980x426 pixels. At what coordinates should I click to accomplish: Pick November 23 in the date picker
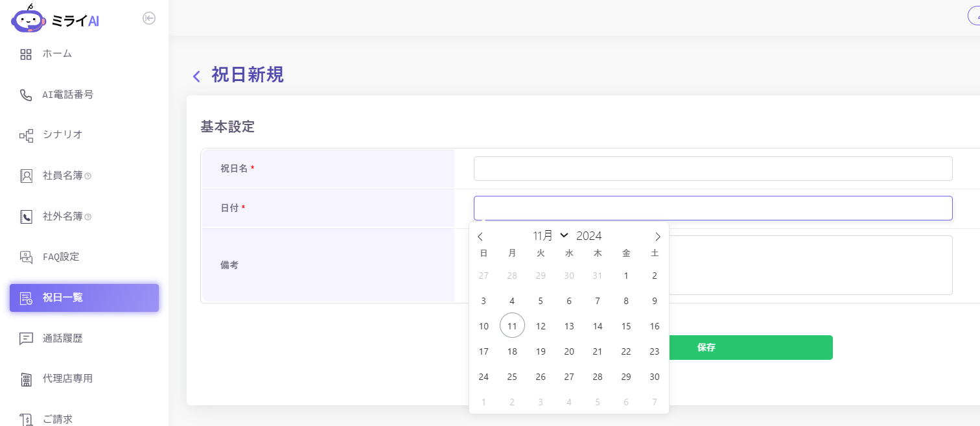(655, 351)
